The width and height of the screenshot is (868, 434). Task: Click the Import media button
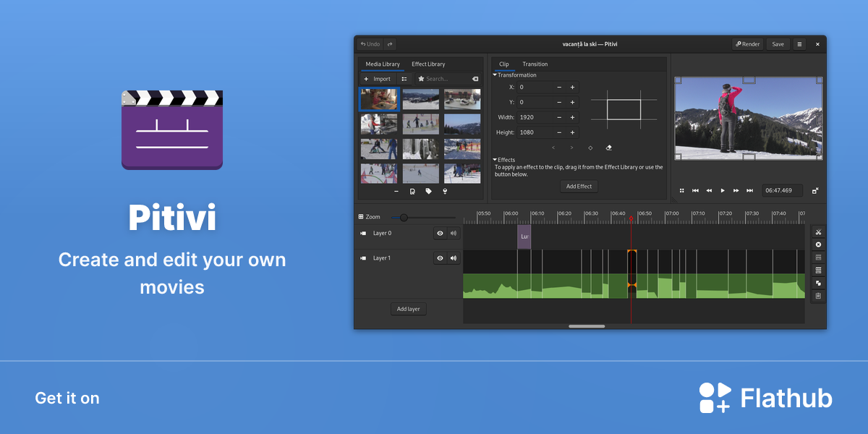[378, 79]
